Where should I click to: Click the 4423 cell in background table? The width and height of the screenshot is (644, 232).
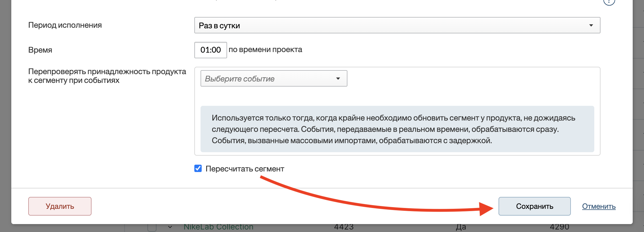pos(344,227)
